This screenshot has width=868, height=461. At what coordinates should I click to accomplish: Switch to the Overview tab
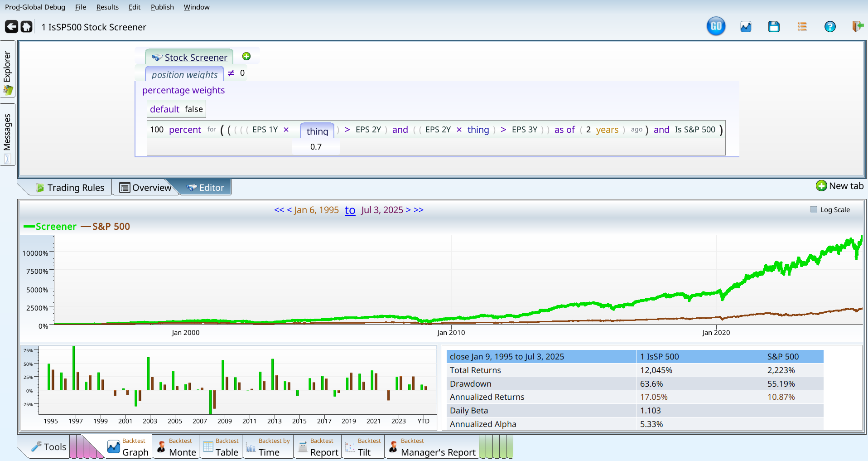pyautogui.click(x=145, y=188)
